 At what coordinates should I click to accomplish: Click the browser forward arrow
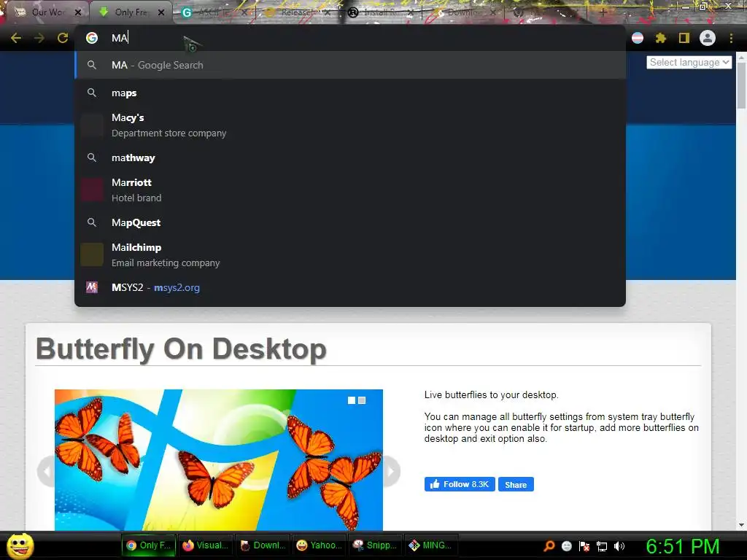[x=39, y=38]
